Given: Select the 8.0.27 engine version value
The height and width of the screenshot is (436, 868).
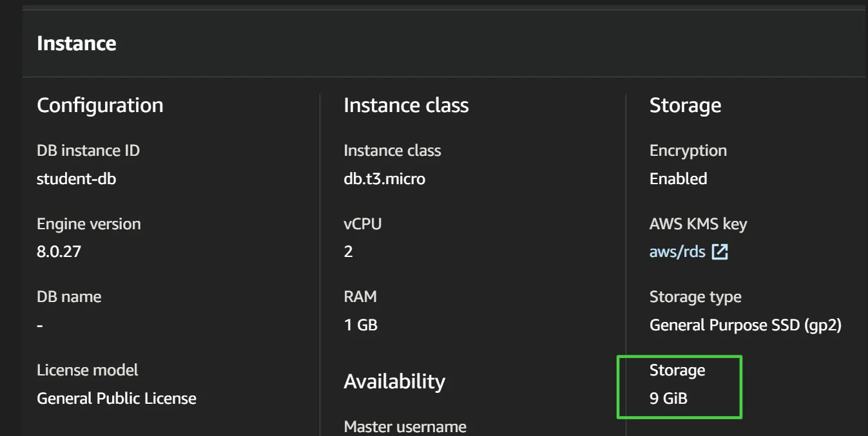Looking at the screenshot, I should click(59, 251).
